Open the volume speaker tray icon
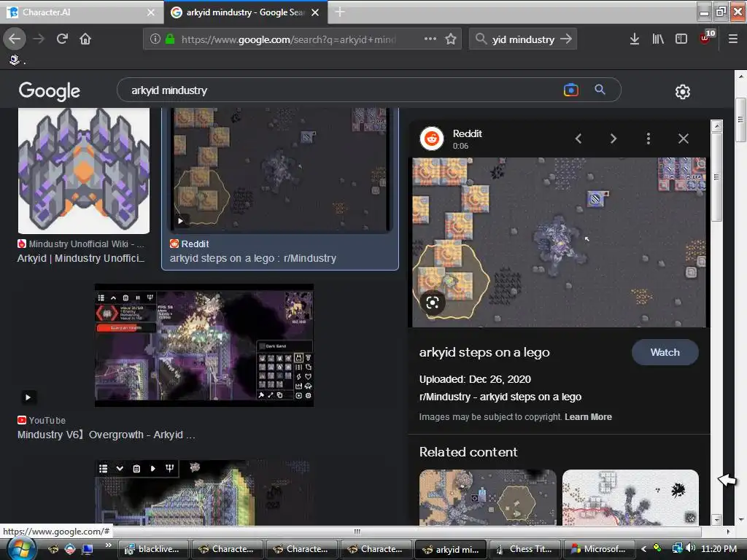This screenshot has width=747, height=560. tap(691, 548)
